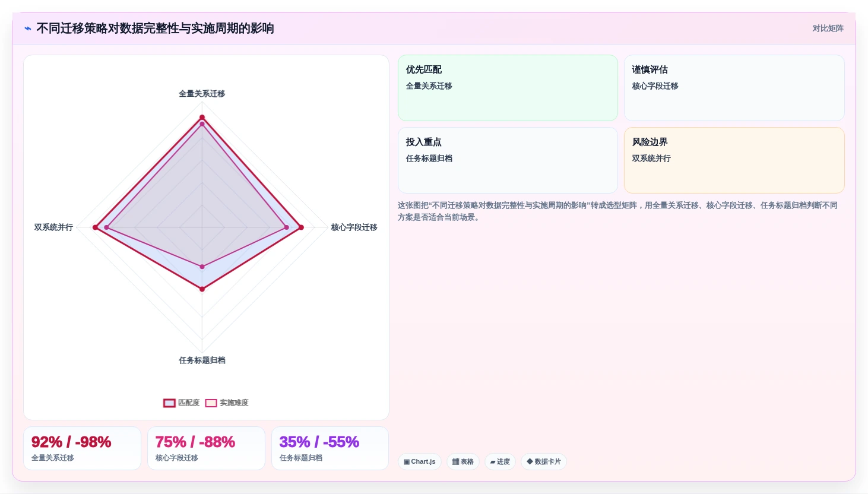This screenshot has width=868, height=494.
Task: Open the 优先匹配 card
Action: pyautogui.click(x=508, y=88)
